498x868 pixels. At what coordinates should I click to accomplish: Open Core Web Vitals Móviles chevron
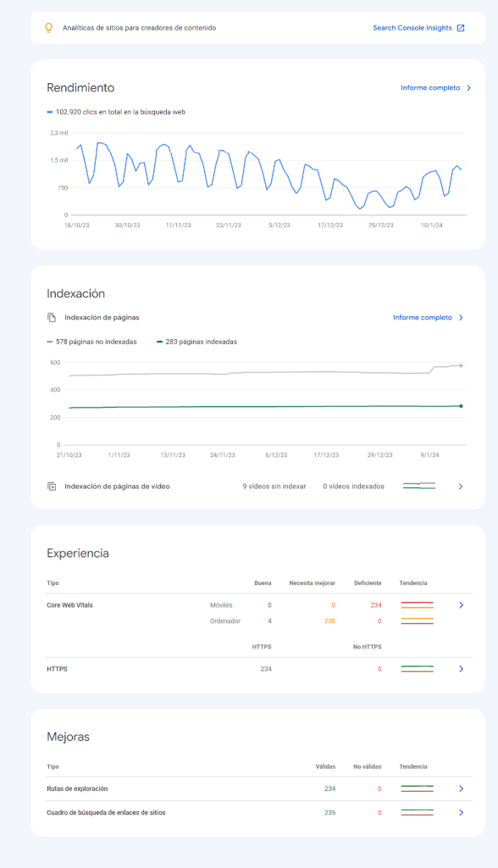[x=461, y=605]
